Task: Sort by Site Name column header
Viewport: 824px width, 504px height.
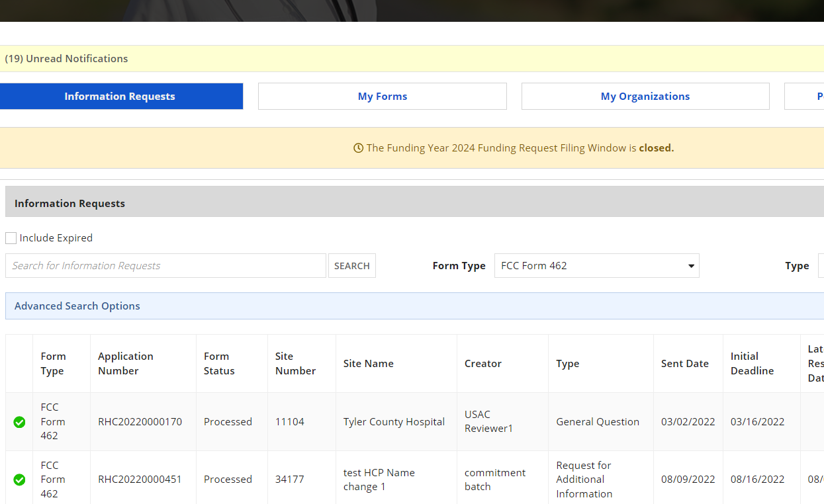Action: click(369, 364)
